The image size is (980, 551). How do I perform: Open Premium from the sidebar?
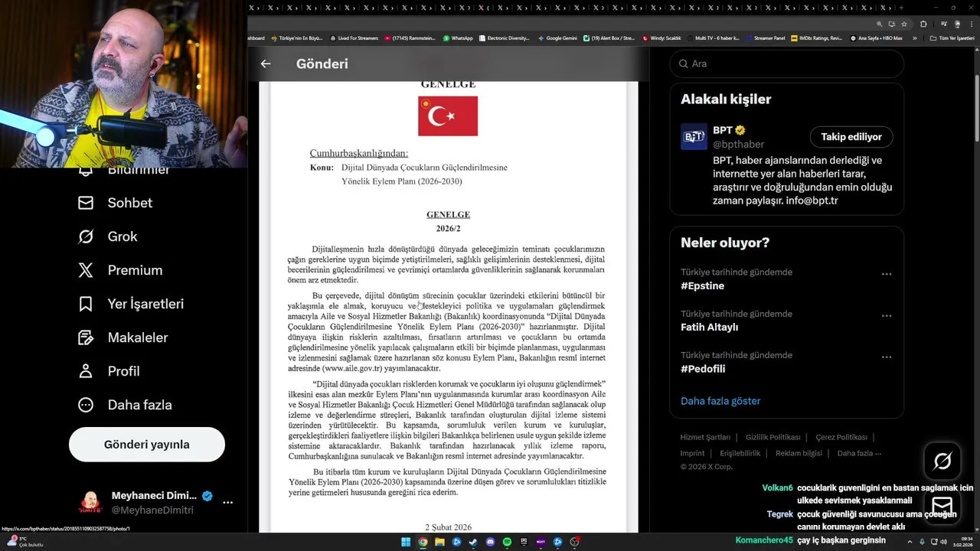(120, 270)
